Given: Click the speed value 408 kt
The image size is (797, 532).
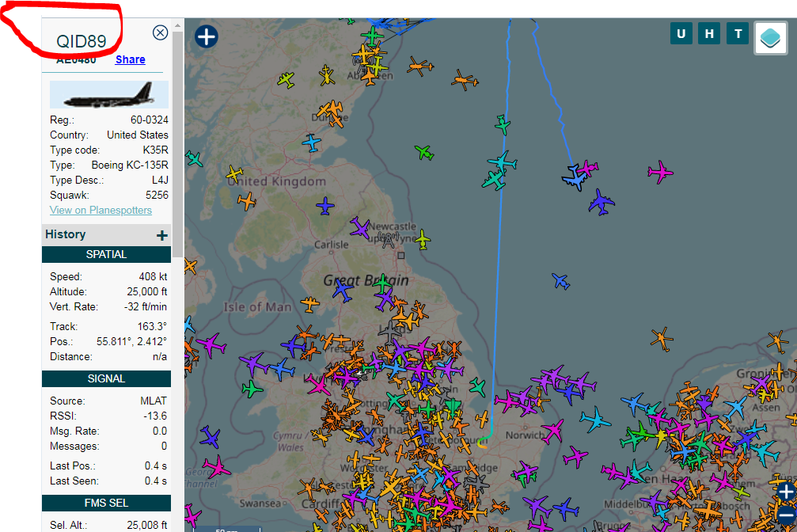Looking at the screenshot, I should (x=153, y=276).
